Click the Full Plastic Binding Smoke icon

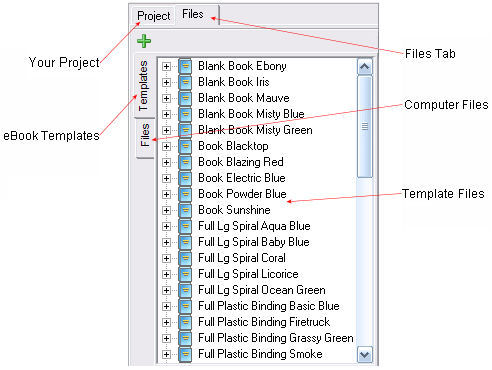pyautogui.click(x=185, y=354)
